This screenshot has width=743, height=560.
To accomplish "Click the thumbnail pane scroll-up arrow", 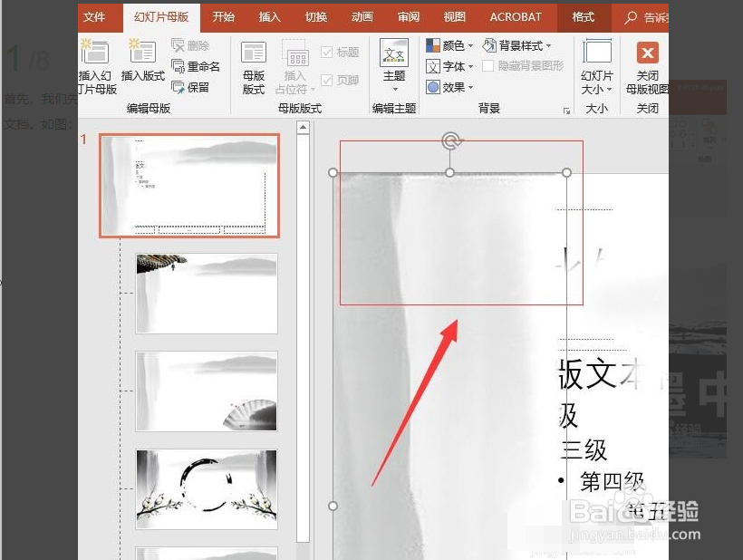I will pyautogui.click(x=303, y=128).
